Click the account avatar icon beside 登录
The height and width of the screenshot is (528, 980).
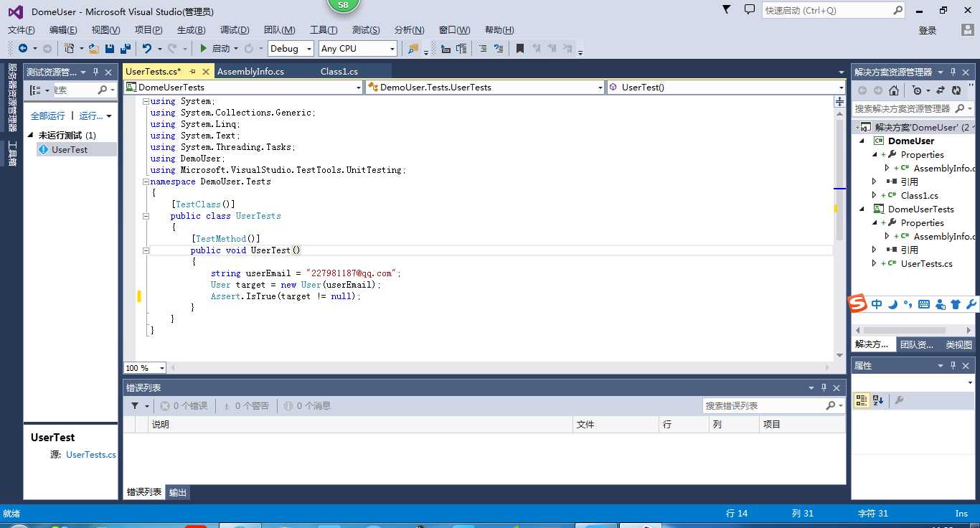(968, 29)
